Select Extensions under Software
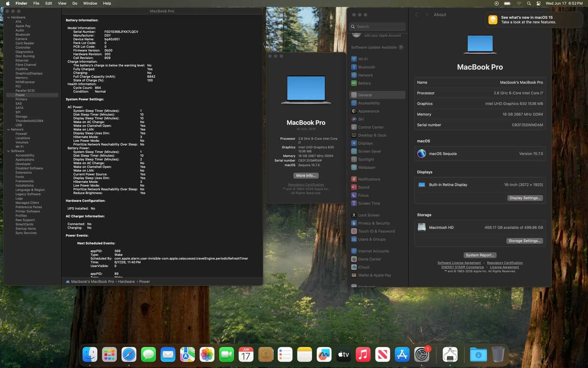Image resolution: width=588 pixels, height=368 pixels. pos(24,173)
